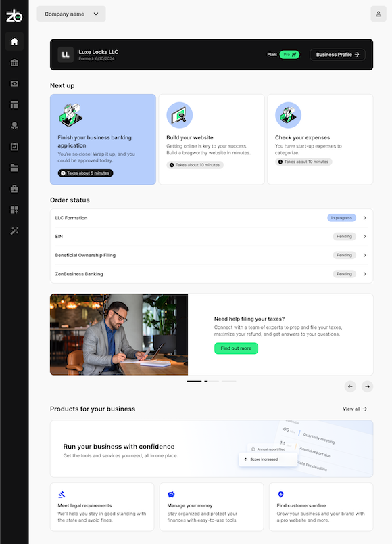392x544 pixels.
Task: Open the Find customers online card title
Action: (x=301, y=506)
